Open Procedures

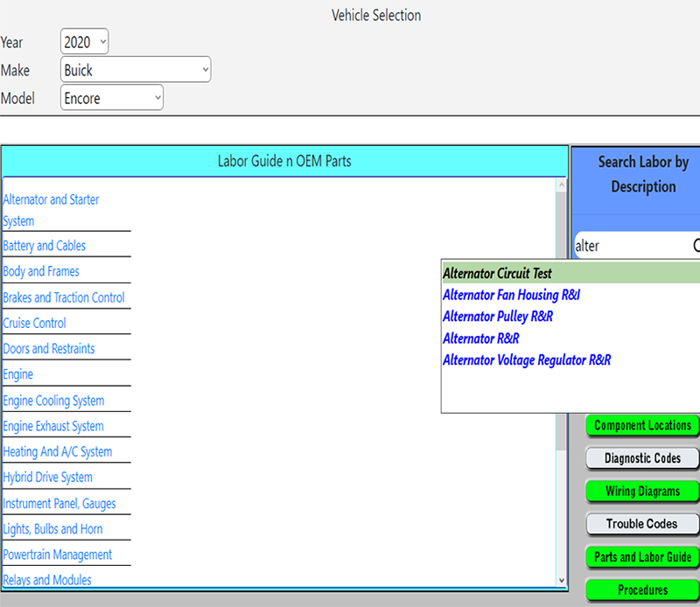pos(642,590)
